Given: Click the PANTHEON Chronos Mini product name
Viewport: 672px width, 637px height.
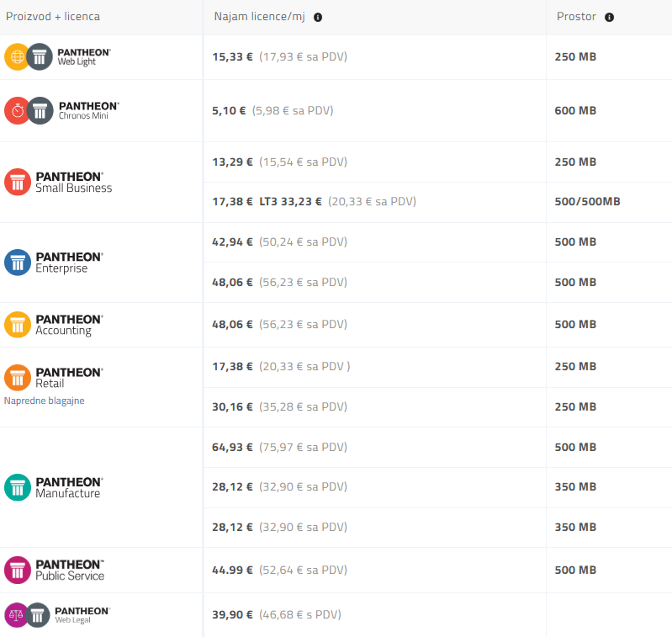Looking at the screenshot, I should click(88, 110).
